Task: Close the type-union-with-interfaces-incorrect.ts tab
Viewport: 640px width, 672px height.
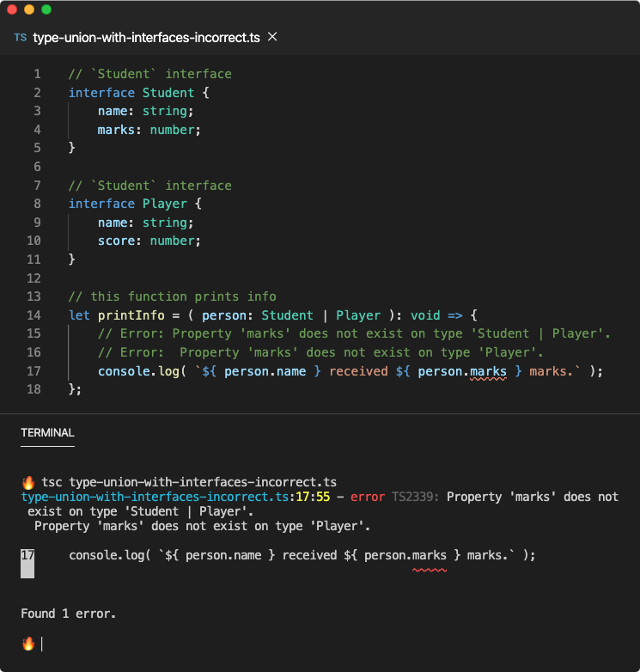Action: pyautogui.click(x=272, y=37)
